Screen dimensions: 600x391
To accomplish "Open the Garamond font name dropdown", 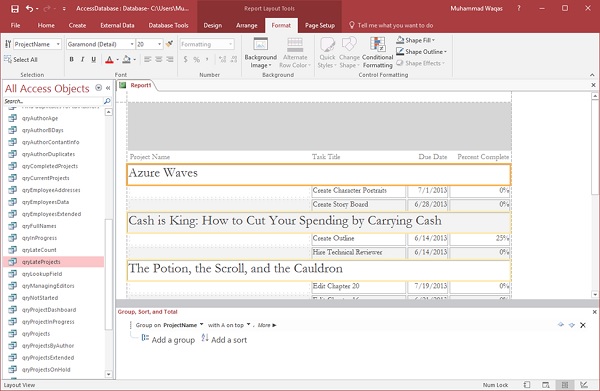I will click(132, 44).
